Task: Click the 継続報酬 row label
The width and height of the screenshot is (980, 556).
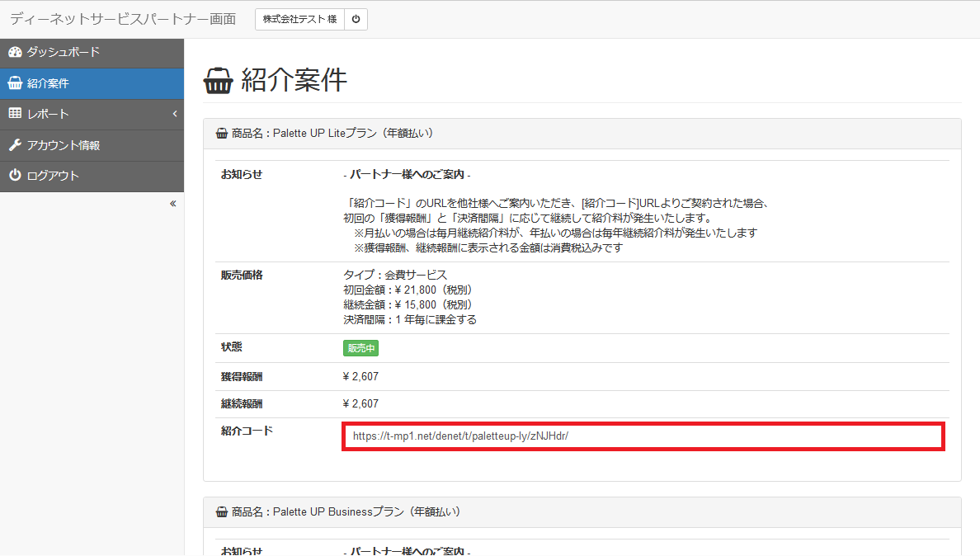Action: [x=241, y=404]
